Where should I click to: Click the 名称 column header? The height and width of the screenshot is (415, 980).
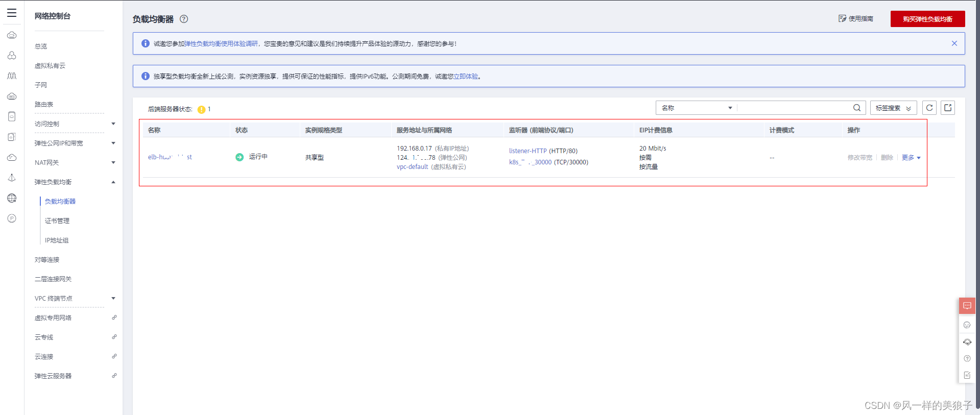tap(154, 130)
